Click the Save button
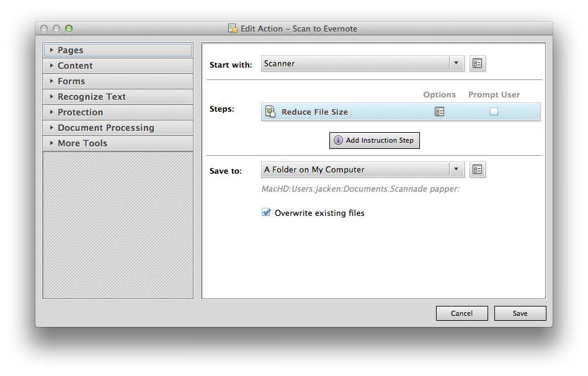588x376 pixels. click(520, 313)
